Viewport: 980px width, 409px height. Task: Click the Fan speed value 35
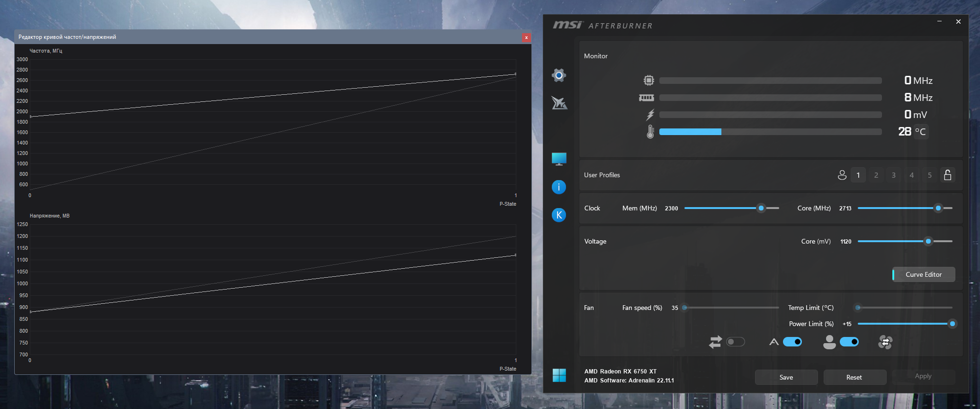(x=675, y=308)
